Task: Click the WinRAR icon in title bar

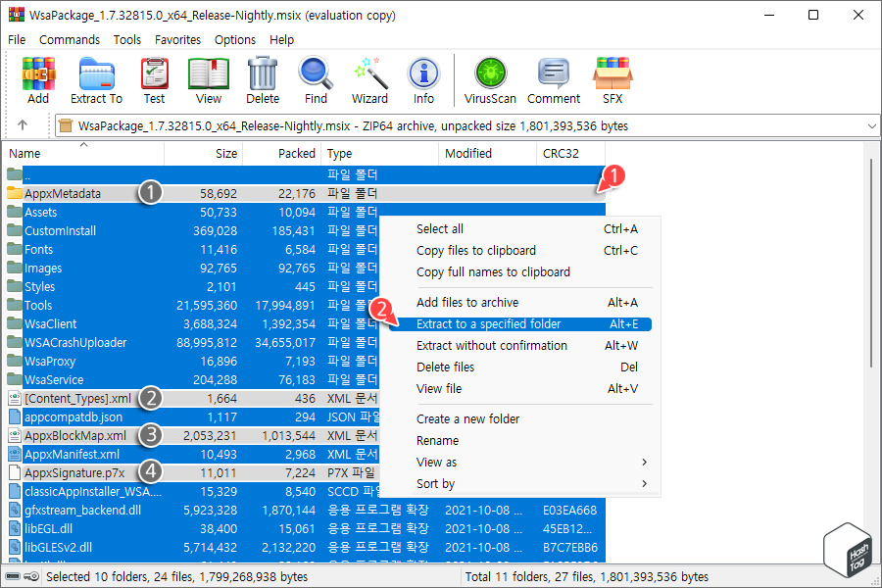Action: (x=17, y=15)
